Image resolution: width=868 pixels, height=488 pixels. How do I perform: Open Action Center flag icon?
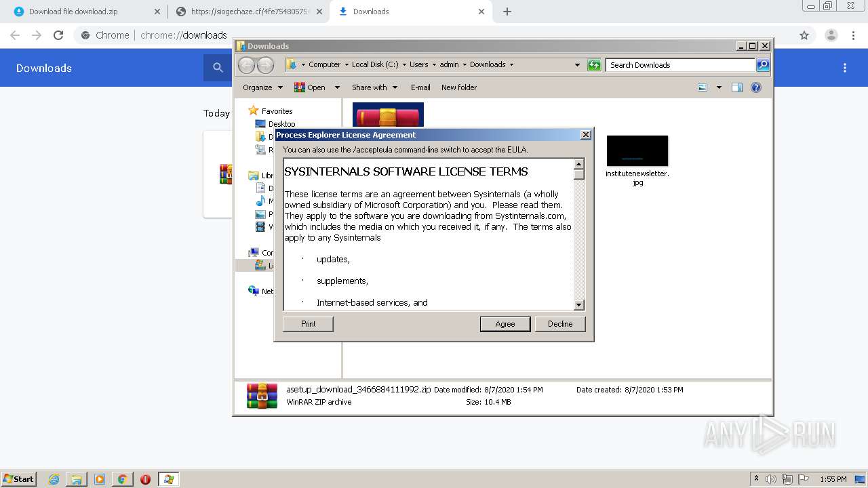(803, 479)
